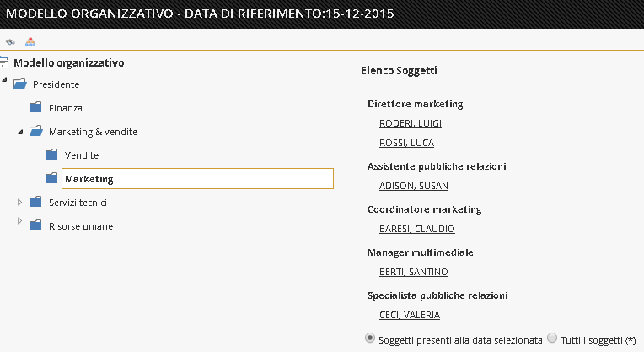Expand the Risorse umane node
644x352 pixels.
19,221
